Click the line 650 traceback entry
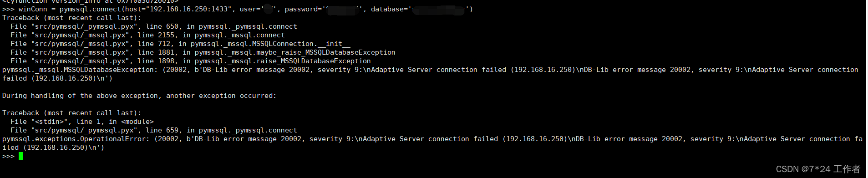The height and width of the screenshot is (178, 868). pyautogui.click(x=154, y=26)
